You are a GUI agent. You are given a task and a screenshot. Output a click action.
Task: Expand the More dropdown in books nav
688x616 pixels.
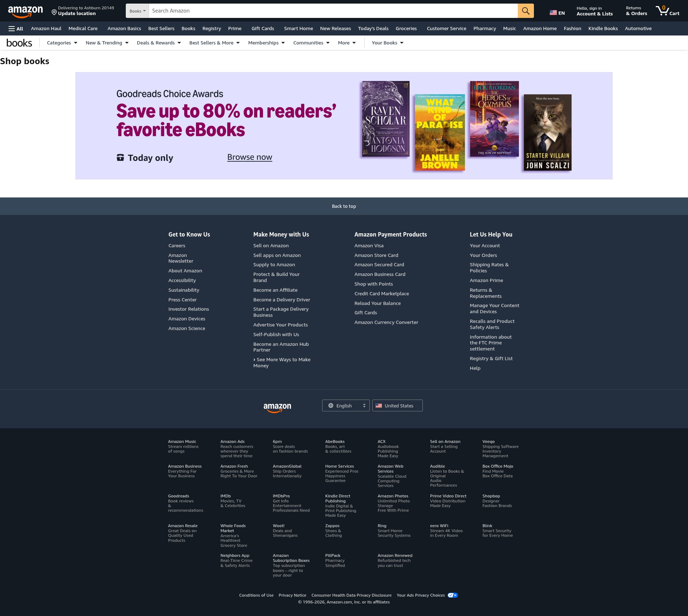click(347, 43)
